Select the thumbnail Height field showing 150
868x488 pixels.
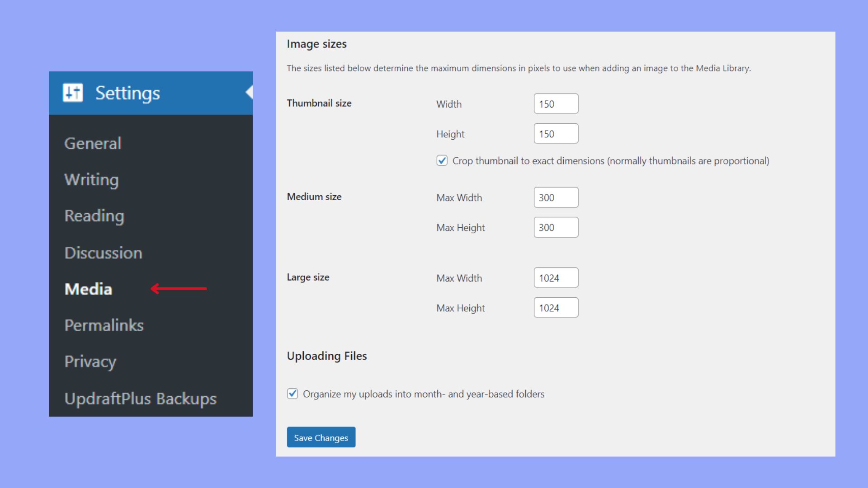click(556, 133)
